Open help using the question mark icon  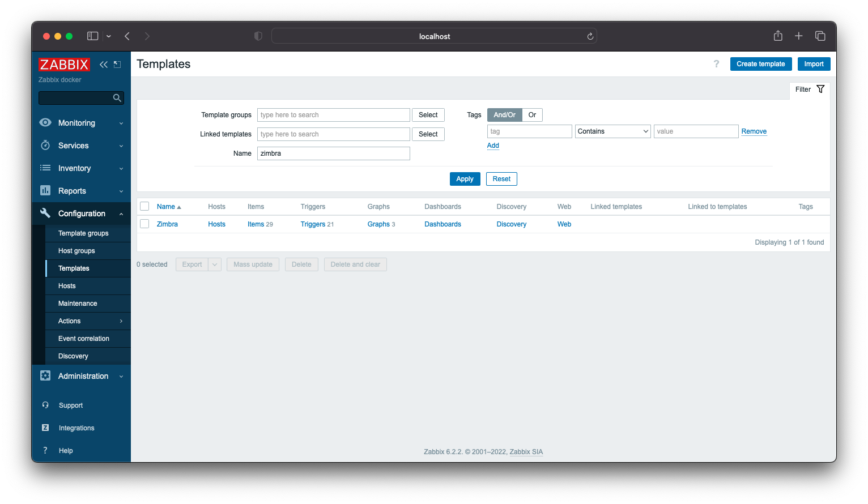click(x=716, y=64)
